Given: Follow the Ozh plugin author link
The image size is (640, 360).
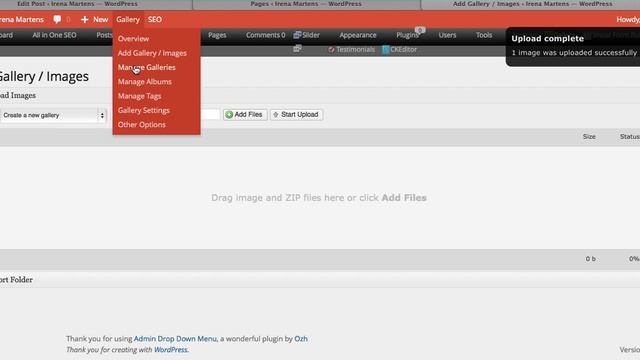Looking at the screenshot, I should (301, 339).
